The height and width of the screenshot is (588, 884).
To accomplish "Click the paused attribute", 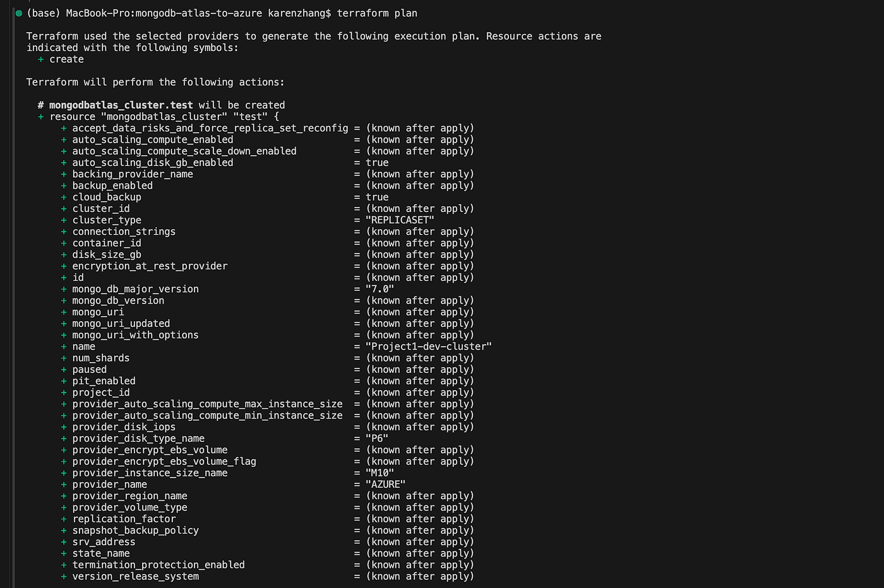I will [90, 370].
